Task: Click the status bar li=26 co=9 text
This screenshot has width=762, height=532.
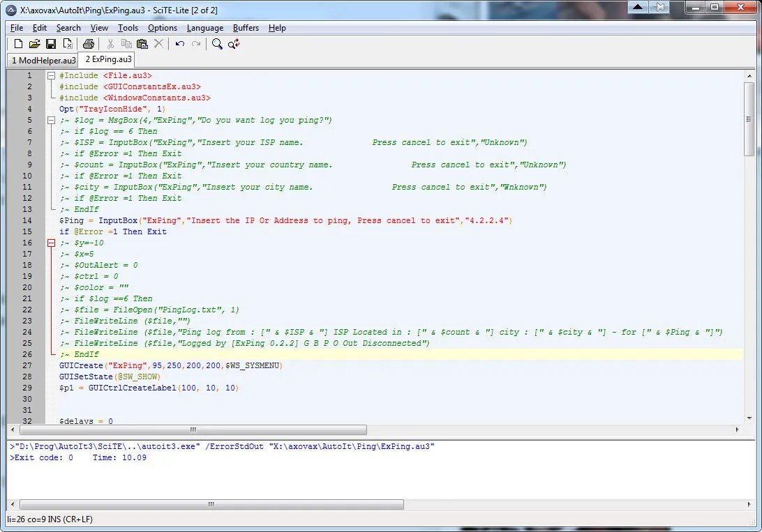Action: click(x=50, y=519)
